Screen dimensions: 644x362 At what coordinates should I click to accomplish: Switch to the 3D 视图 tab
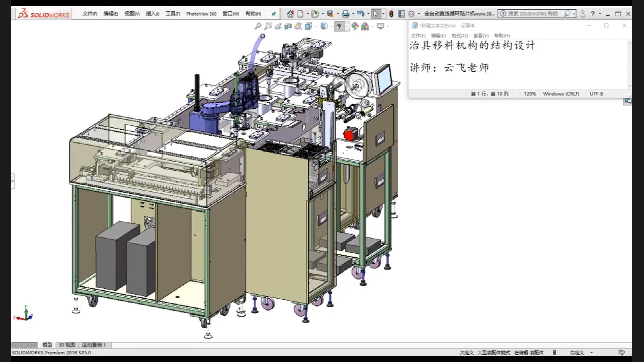click(x=67, y=345)
